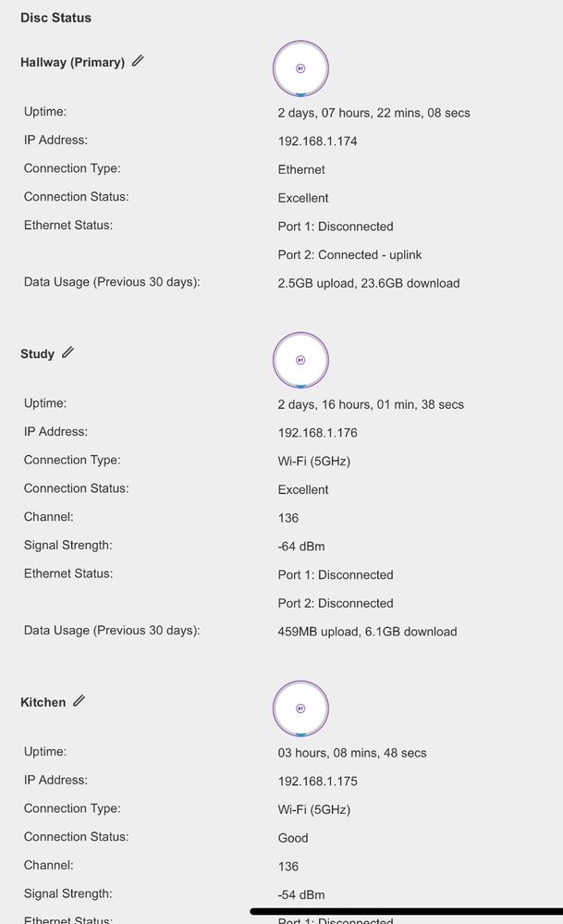This screenshot has height=924, width=563.
Task: Click the Study disc title
Action: (x=38, y=354)
